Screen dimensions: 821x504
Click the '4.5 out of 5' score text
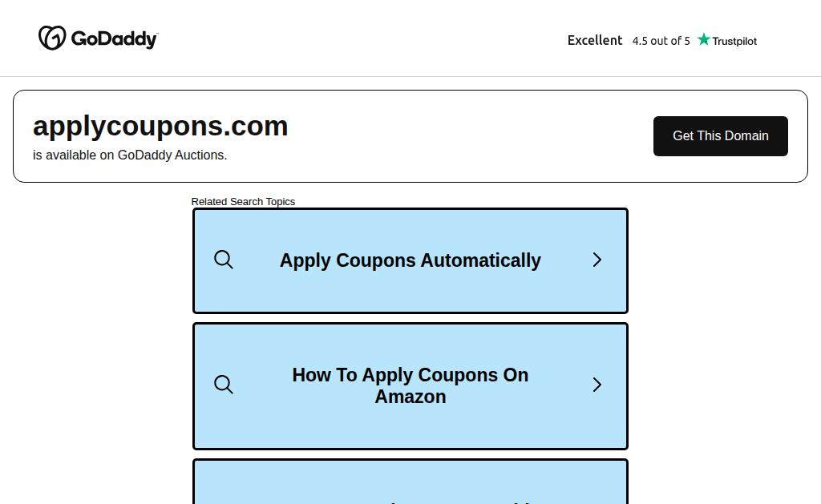point(661,41)
